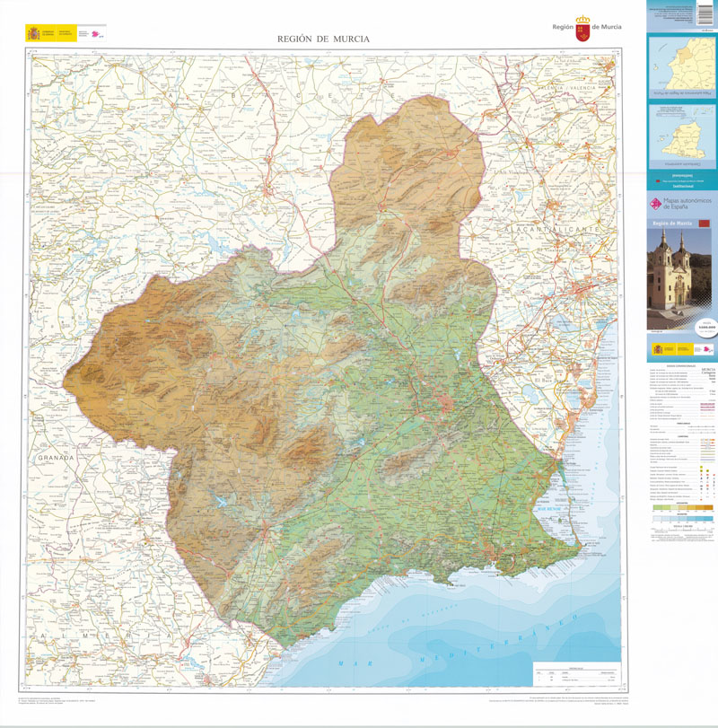Click the 'REGIÓN DE MURCIA' map title
This screenshot has width=718, height=728.
point(323,39)
